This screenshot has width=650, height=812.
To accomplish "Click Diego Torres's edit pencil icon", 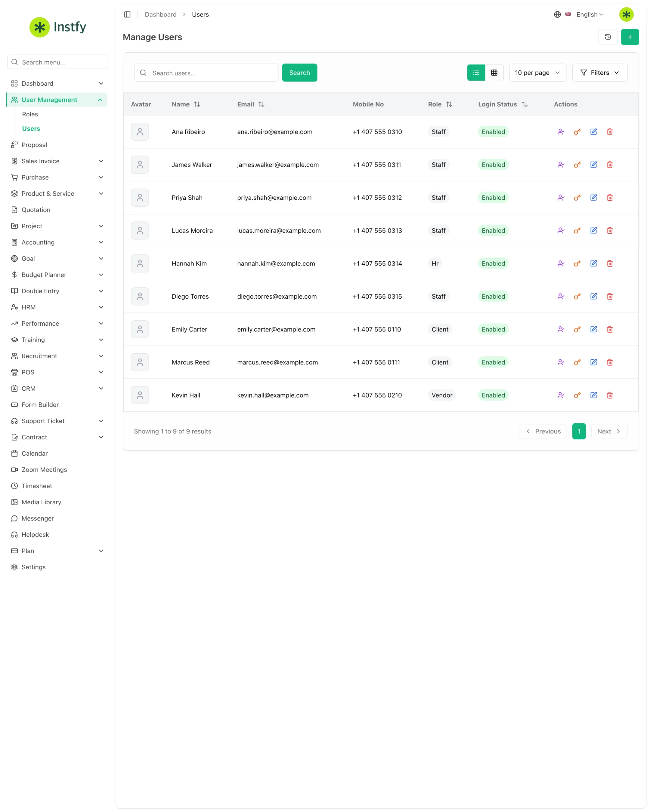I will 593,297.
